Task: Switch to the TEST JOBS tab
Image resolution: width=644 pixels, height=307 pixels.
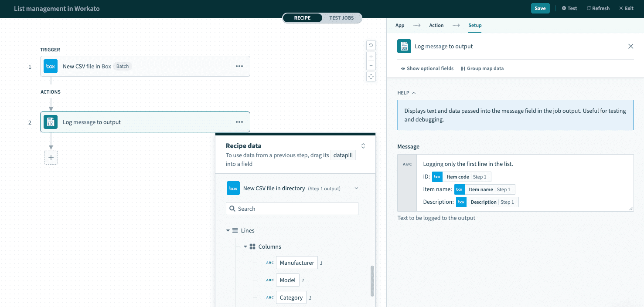Action: [341, 18]
